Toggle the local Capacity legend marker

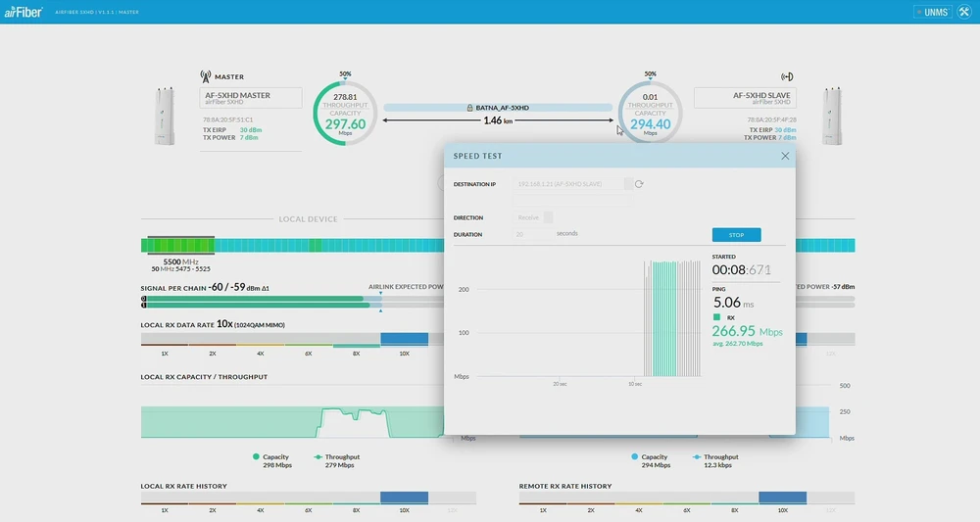tap(257, 456)
